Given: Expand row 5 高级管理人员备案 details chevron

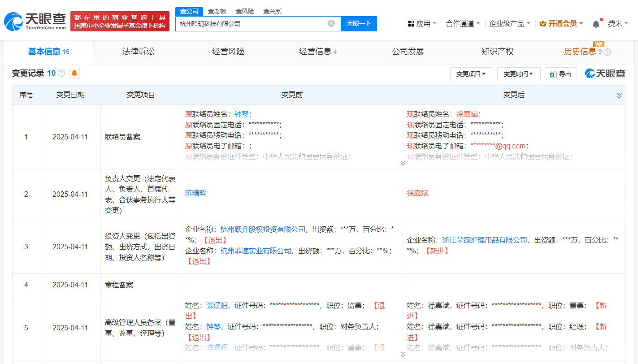Looking at the screenshot, I should [x=403, y=355].
